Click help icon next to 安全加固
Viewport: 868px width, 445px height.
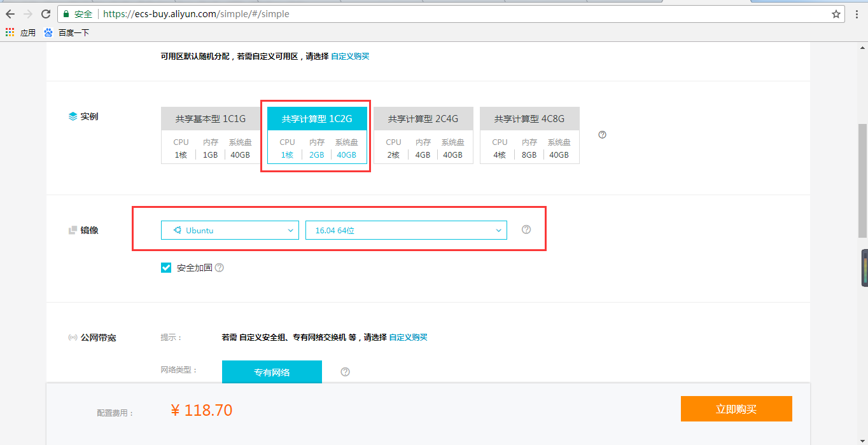point(220,268)
